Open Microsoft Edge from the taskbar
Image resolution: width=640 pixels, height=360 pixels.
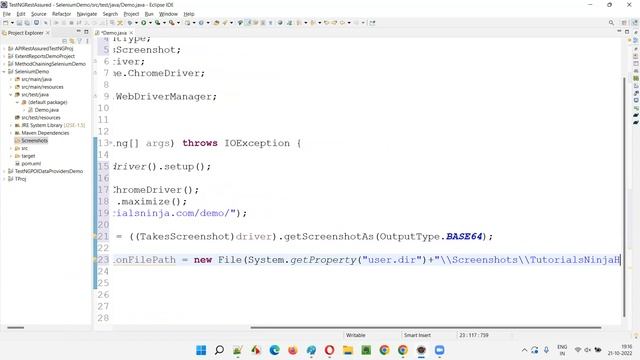click(274, 350)
